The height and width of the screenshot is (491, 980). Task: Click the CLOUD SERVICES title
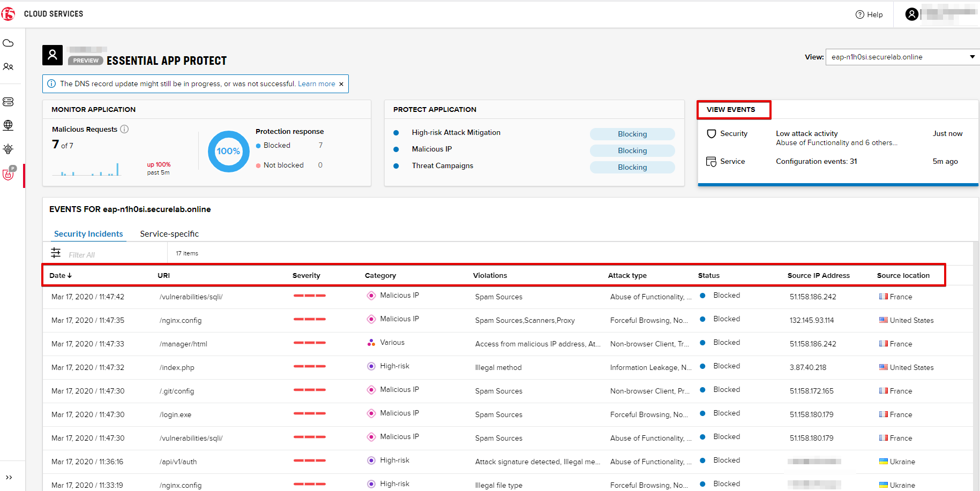click(54, 14)
